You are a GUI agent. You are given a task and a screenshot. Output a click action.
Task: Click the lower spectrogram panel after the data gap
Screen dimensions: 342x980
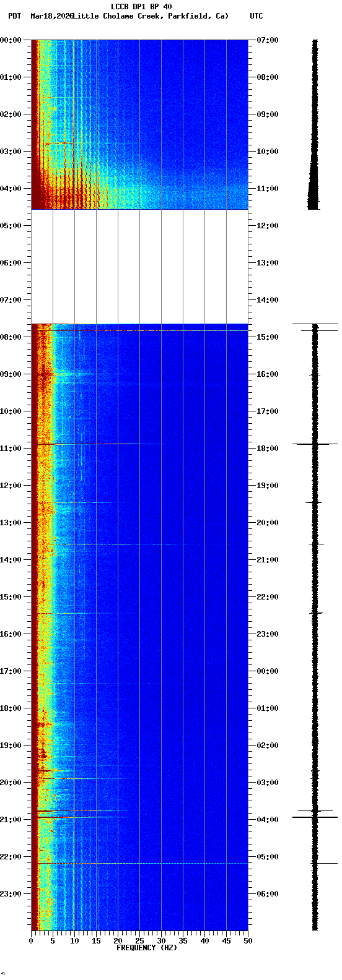[139, 627]
